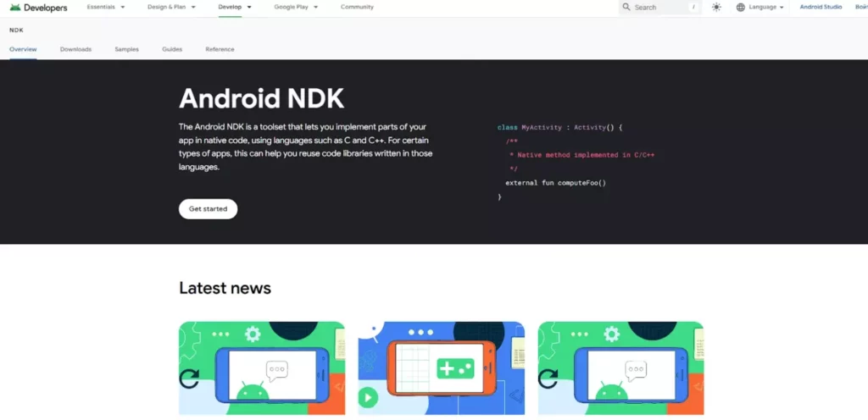
Task: Click the 'external fun computeFoo()' code line
Action: tap(556, 182)
